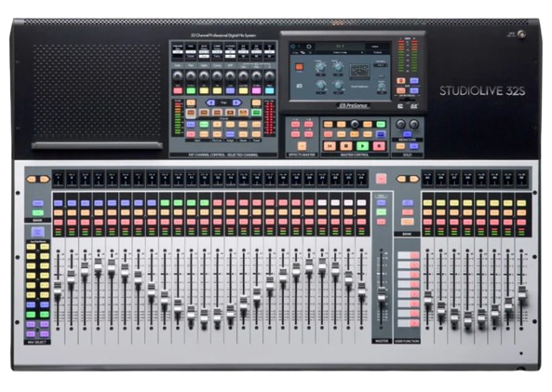Select the last purple button in Mix Select

tap(45, 333)
